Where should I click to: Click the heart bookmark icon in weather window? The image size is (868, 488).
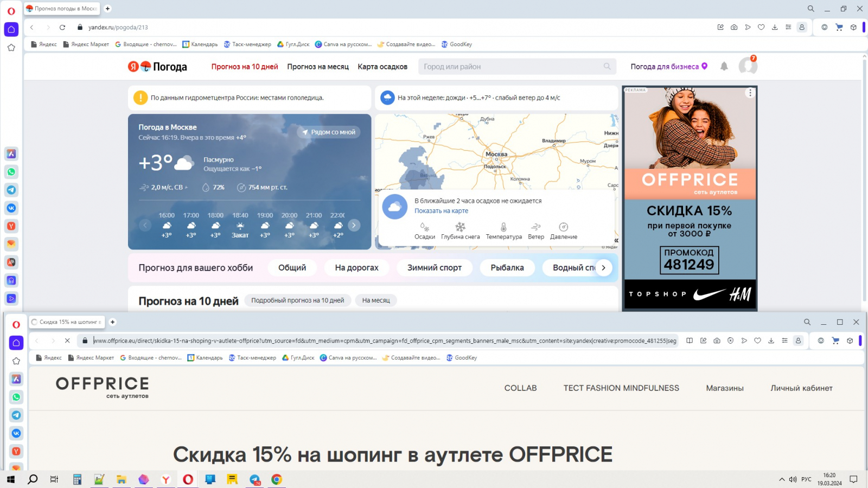tap(761, 27)
